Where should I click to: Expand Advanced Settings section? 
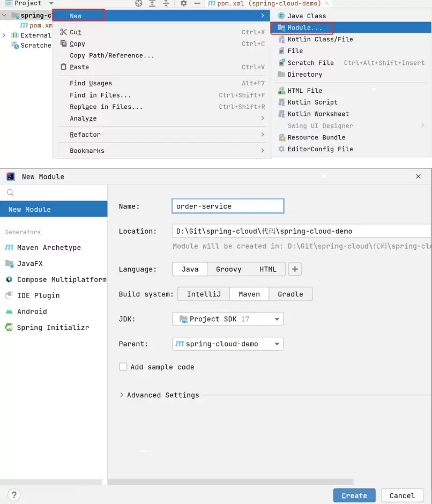click(x=122, y=395)
